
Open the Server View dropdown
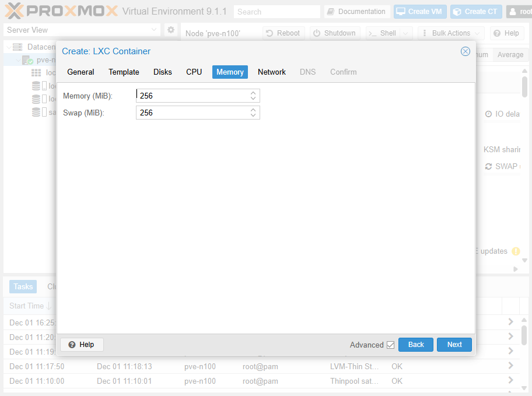tap(82, 30)
